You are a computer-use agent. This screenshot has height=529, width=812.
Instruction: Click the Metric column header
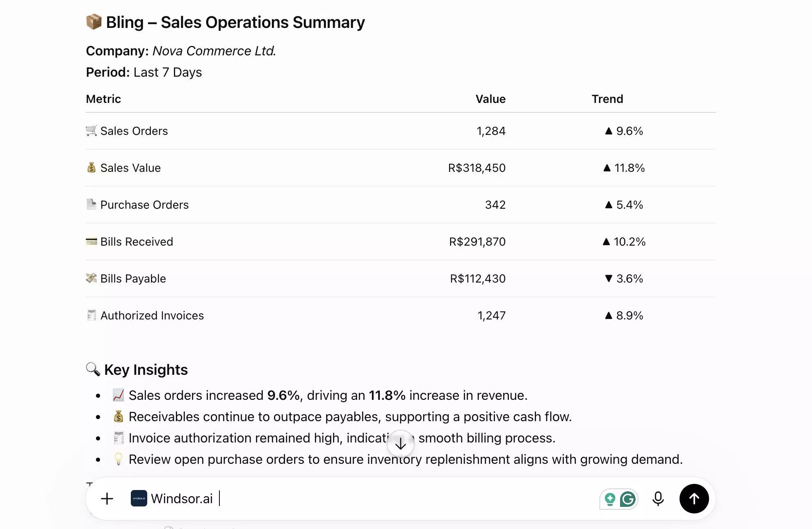[x=103, y=99]
